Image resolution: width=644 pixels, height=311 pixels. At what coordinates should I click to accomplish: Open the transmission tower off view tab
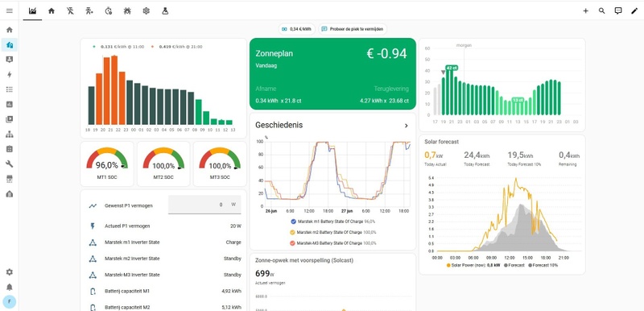(x=70, y=11)
